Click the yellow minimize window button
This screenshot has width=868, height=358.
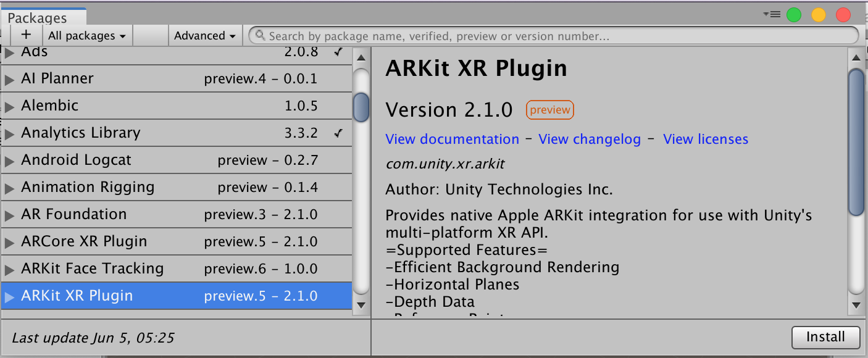[819, 15]
